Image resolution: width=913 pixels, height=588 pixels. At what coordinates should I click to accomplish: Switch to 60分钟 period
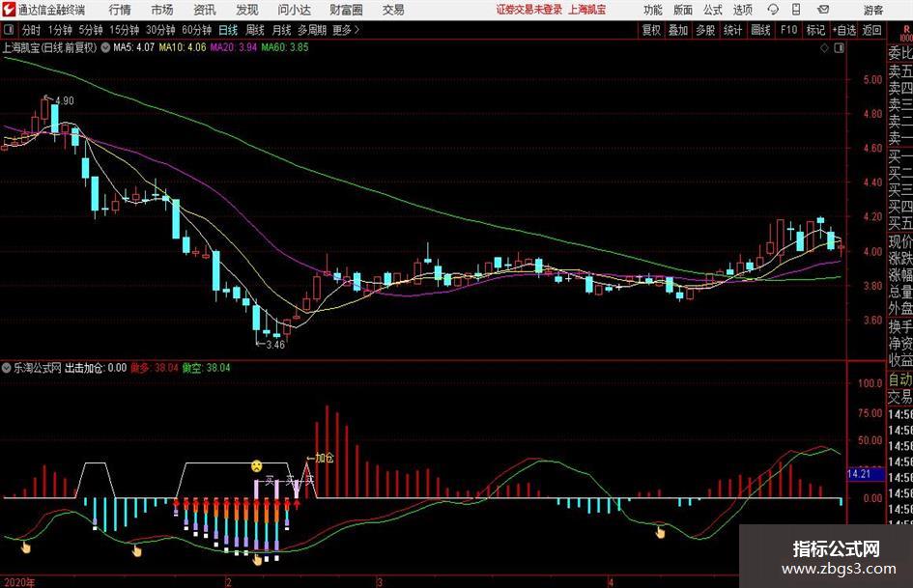coord(196,30)
